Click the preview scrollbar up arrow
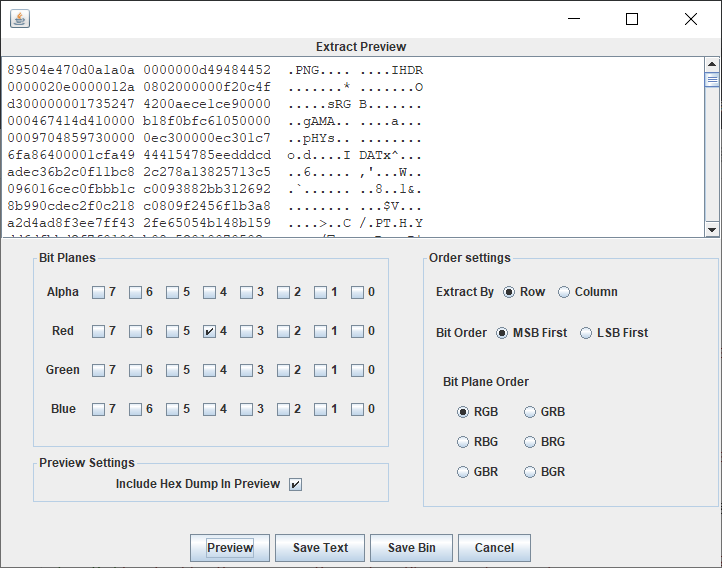Image resolution: width=722 pixels, height=568 pixels. [712, 64]
